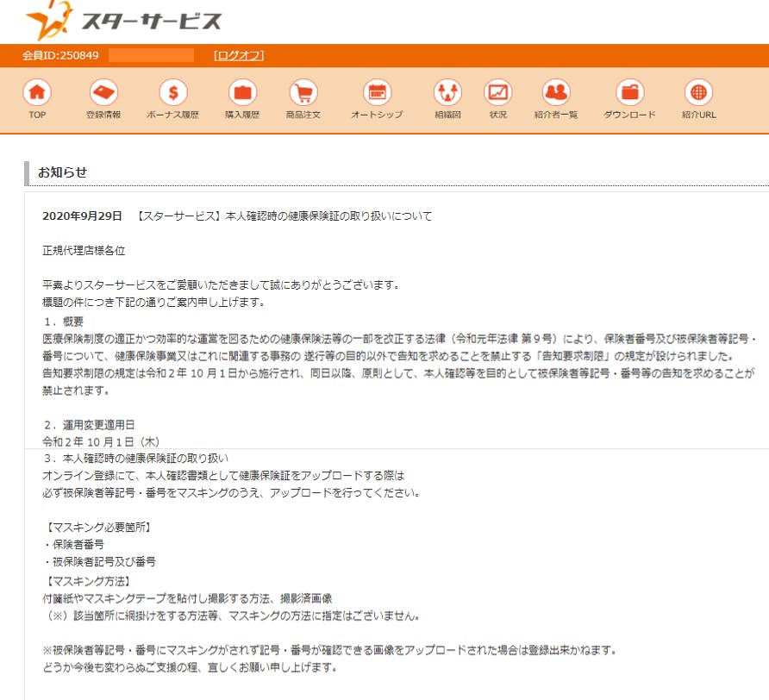769x700 pixels.
Task: Click the blurred member name box
Action: tap(151, 56)
